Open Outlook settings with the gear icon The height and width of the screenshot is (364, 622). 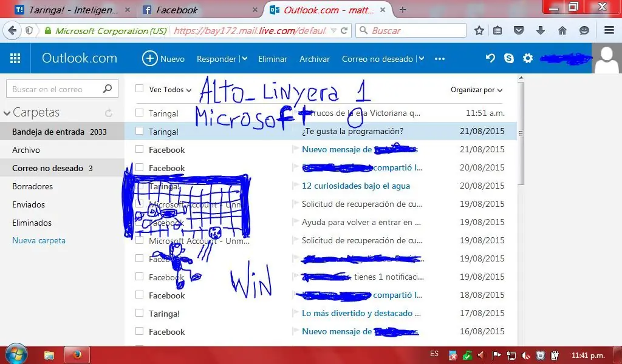pyautogui.click(x=527, y=58)
